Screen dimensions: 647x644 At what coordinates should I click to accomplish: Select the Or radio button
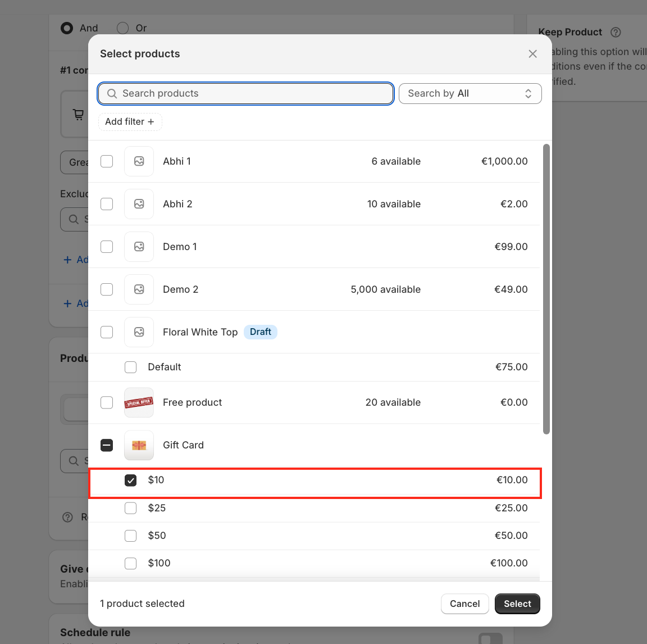(x=122, y=28)
